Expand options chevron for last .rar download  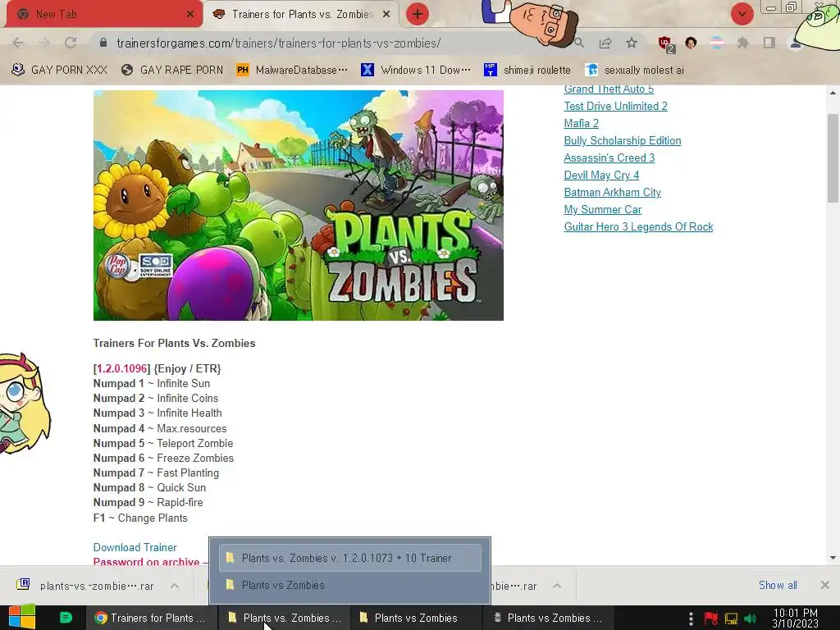[x=557, y=586]
